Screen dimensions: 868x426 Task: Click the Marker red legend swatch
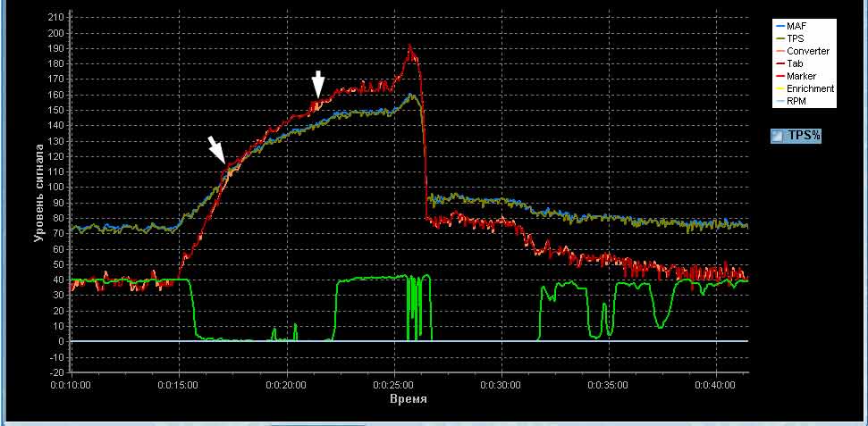click(780, 76)
